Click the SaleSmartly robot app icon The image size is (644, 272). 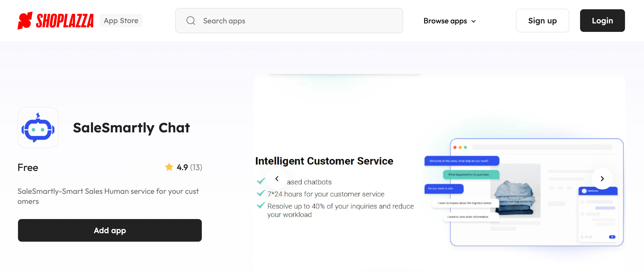[38, 128]
